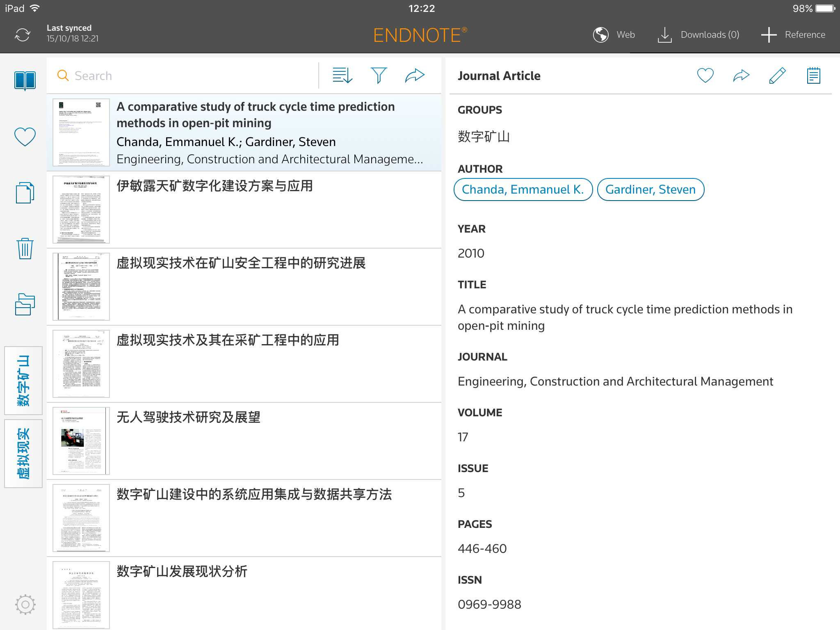Open the Trash bin in sidebar
This screenshot has height=630, width=840.
pyautogui.click(x=25, y=249)
